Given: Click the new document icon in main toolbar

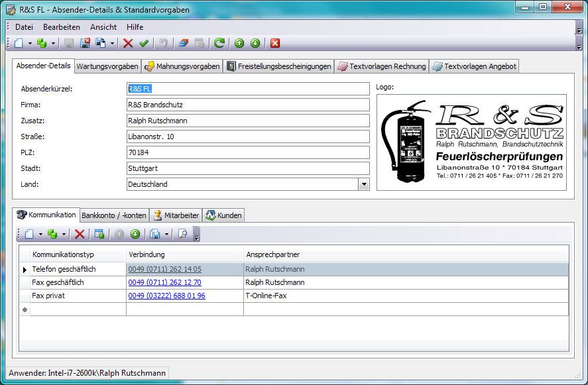Looking at the screenshot, I should pyautogui.click(x=19, y=44).
